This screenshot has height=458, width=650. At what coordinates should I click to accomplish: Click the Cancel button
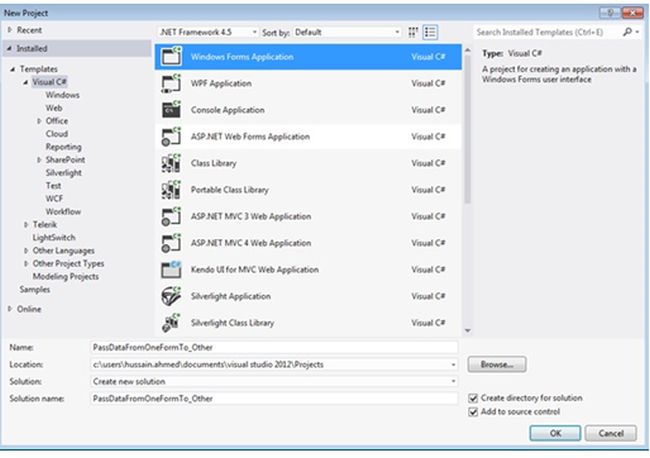pos(611,433)
